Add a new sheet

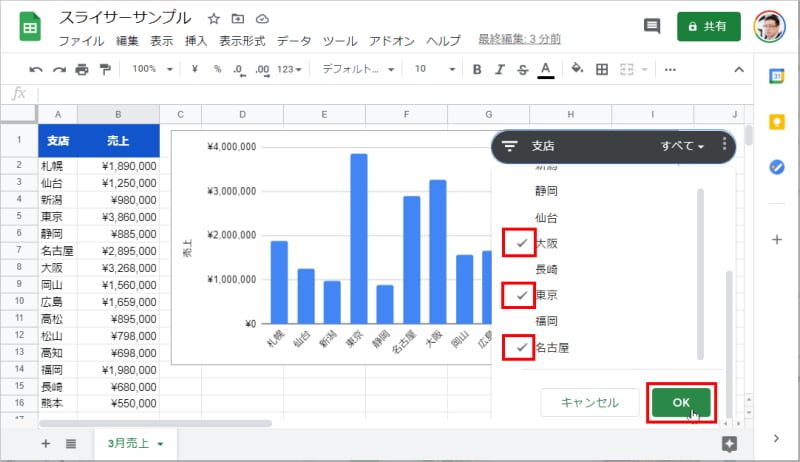click(x=45, y=444)
